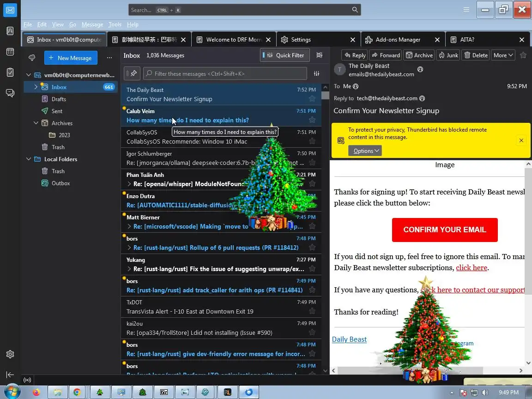Collapse the Archives folder chevron

click(x=36, y=123)
